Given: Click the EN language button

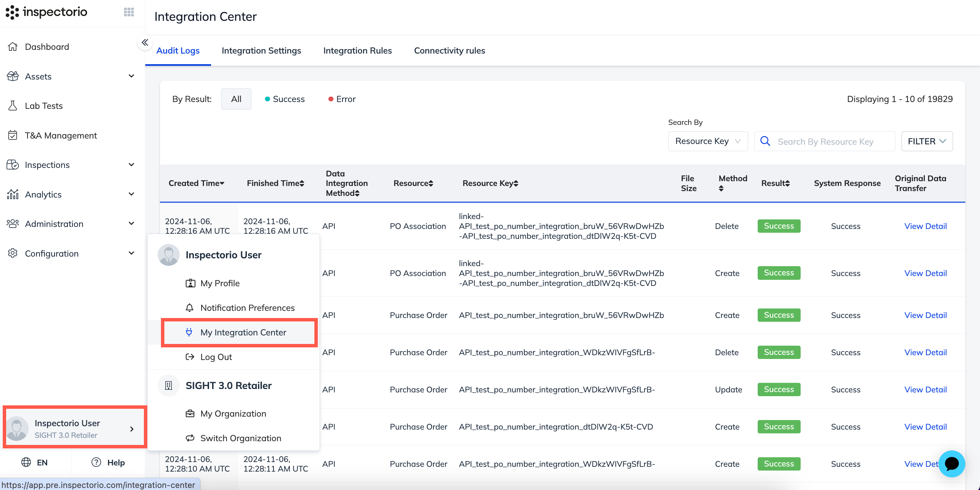Looking at the screenshot, I should point(35,462).
